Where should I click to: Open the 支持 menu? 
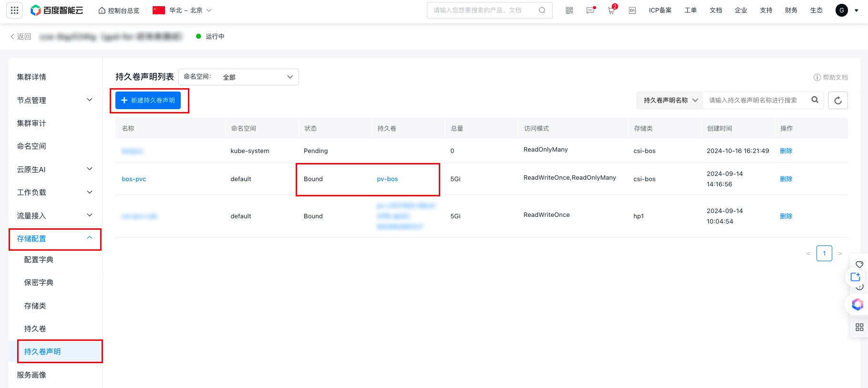(x=766, y=10)
